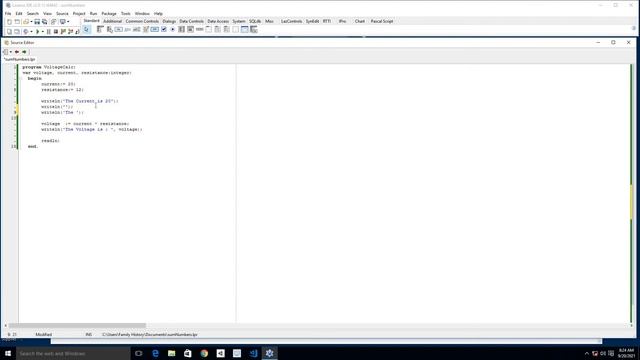Select the component palette pointer tool
This screenshot has width=640, height=360.
(87, 29)
